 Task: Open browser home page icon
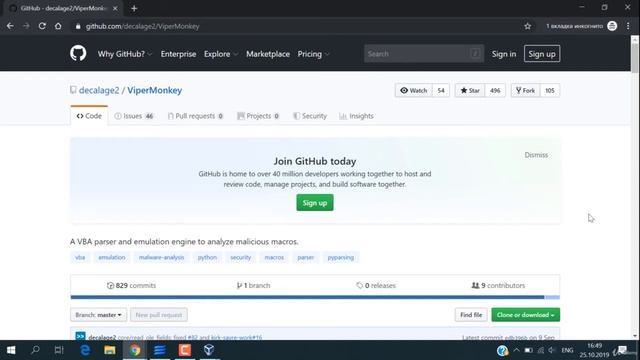pyautogui.click(x=58, y=26)
